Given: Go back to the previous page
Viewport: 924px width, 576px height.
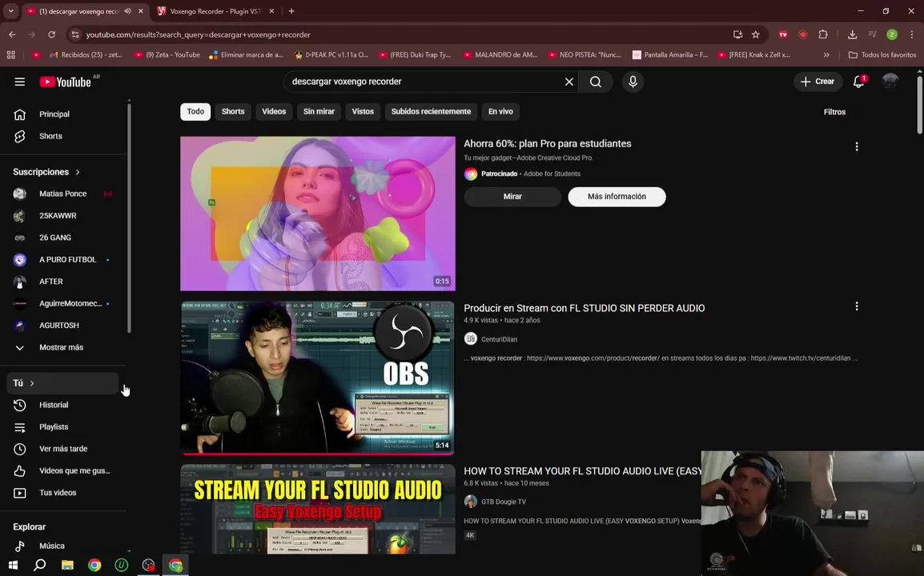Looking at the screenshot, I should click(x=12, y=34).
